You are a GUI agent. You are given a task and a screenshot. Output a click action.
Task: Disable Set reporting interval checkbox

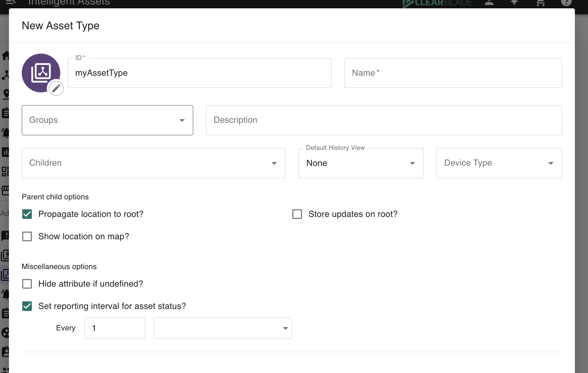pyautogui.click(x=27, y=306)
